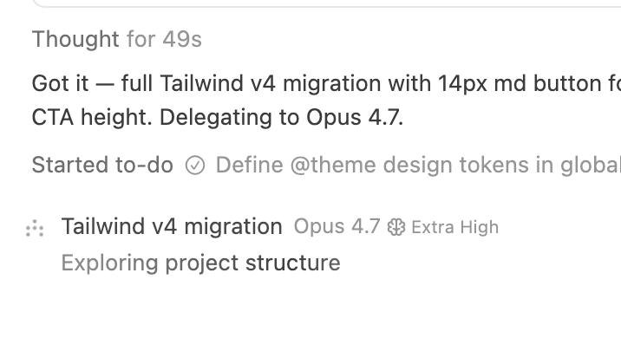Click the animated dots icon beside Tailwind migration

point(35,228)
